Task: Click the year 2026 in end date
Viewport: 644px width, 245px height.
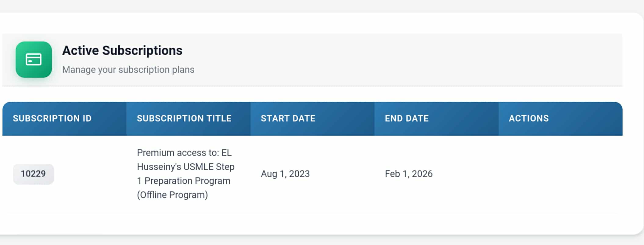Action: [x=422, y=174]
